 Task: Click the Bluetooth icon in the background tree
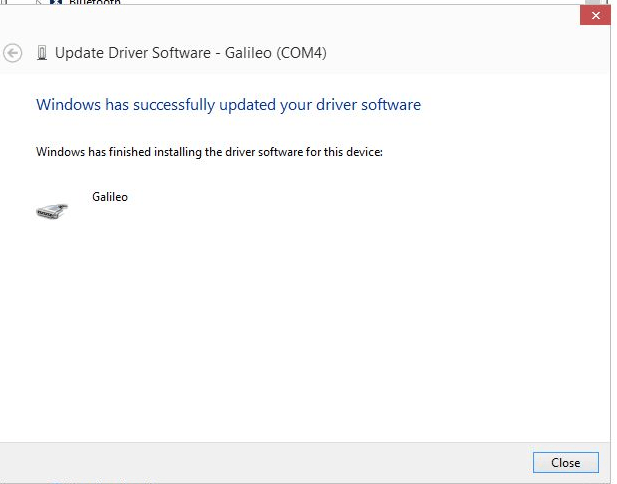pos(57,3)
